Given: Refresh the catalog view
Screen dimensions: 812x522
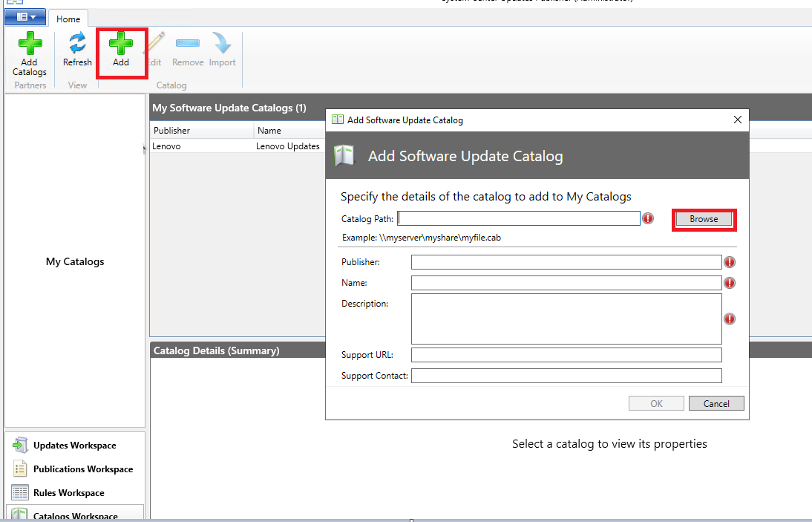Looking at the screenshot, I should click(77, 49).
